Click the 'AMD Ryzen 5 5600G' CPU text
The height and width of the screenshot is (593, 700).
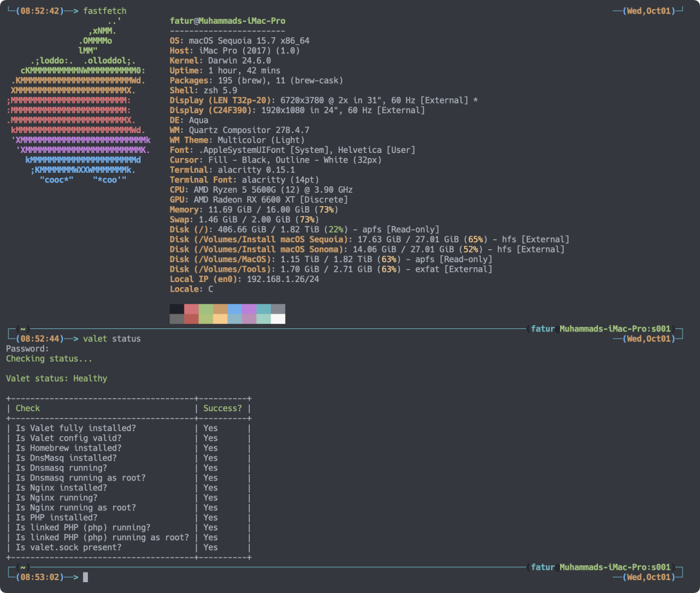pos(234,190)
